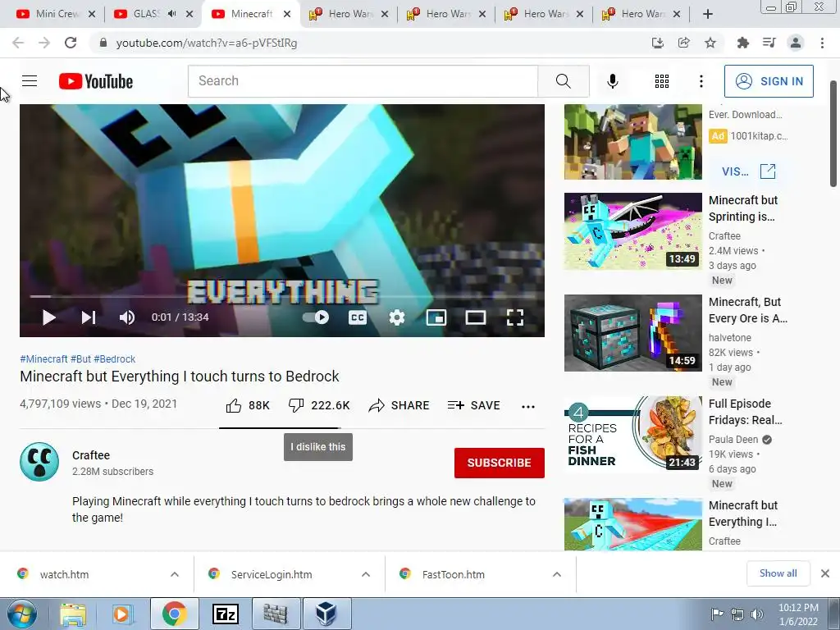This screenshot has height=630, width=840.
Task: Open the Minecraft but Sprinting video thumbnail
Action: click(x=632, y=231)
